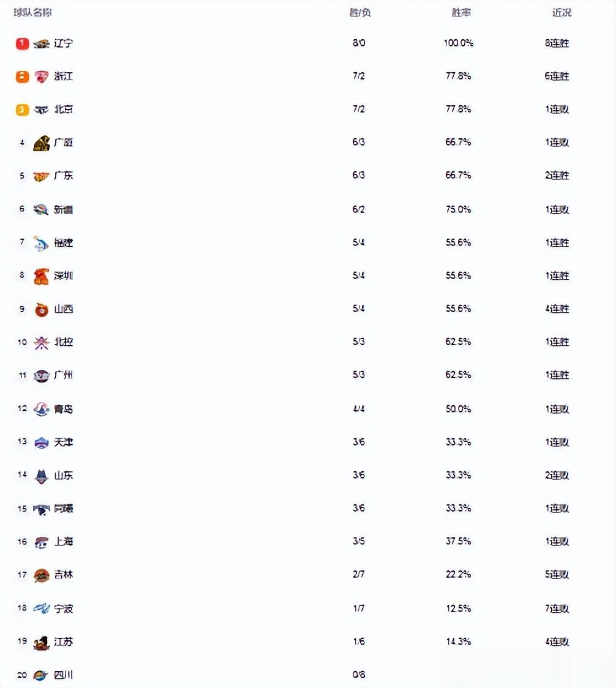Open the 宁波 team name link

(x=63, y=608)
